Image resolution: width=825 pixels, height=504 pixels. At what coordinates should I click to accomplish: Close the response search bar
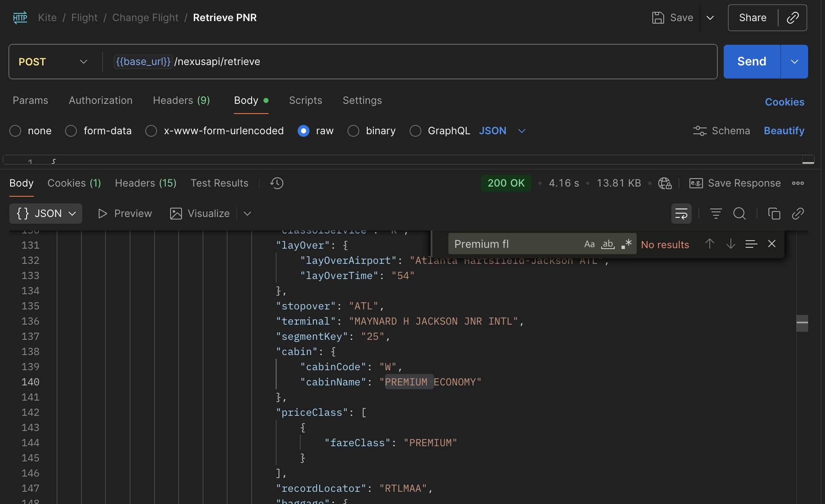click(772, 244)
